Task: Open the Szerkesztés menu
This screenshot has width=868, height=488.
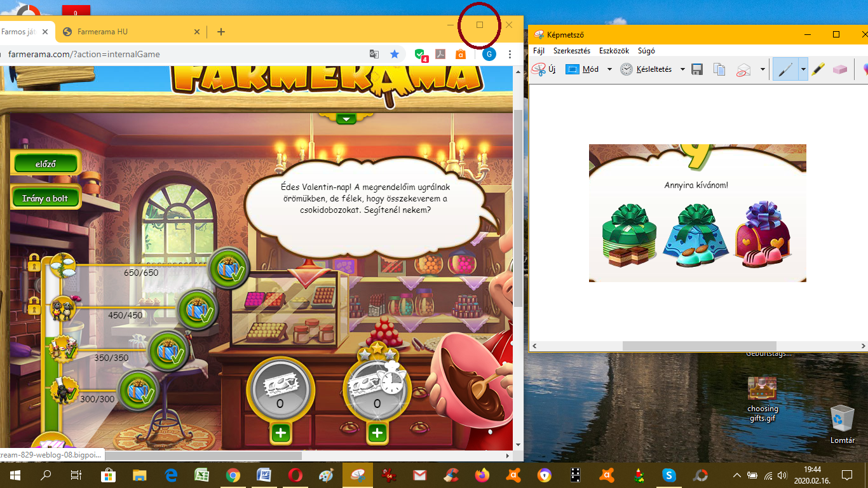Action: [x=571, y=51]
